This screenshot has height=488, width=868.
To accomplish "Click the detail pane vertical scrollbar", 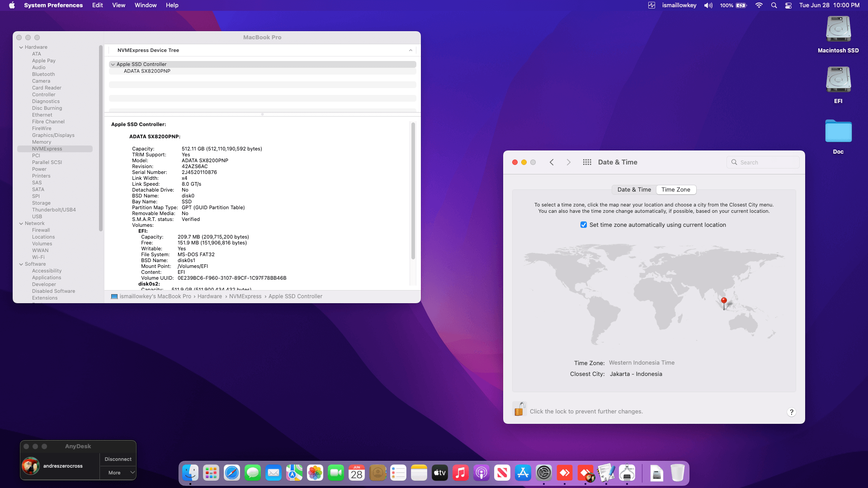I will [413, 190].
